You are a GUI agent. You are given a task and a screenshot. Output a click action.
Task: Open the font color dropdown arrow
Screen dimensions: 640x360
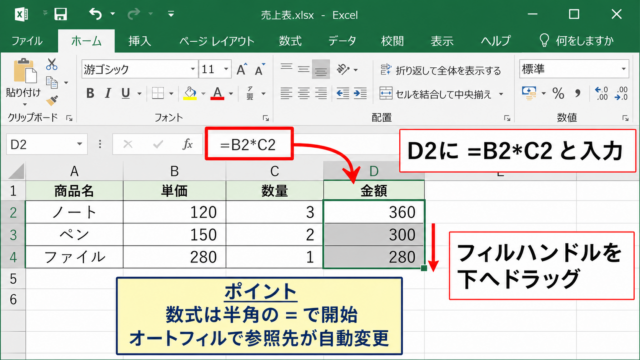(231, 94)
